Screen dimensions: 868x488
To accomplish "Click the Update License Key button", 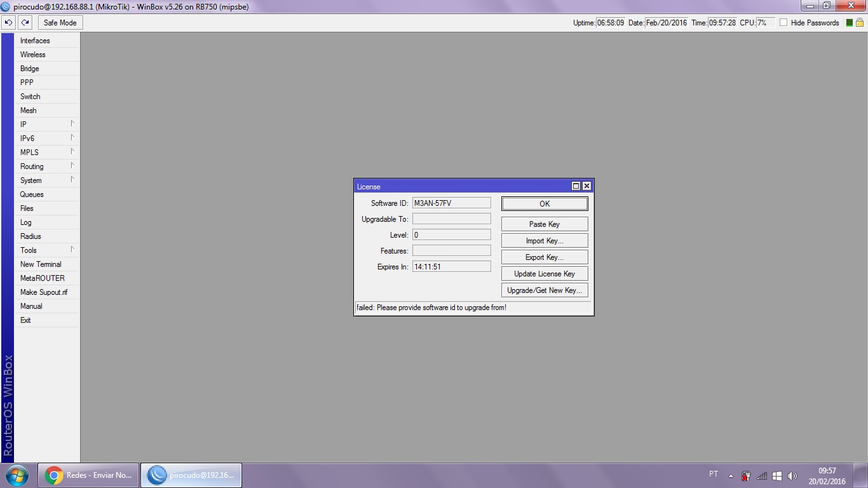I will [x=545, y=274].
